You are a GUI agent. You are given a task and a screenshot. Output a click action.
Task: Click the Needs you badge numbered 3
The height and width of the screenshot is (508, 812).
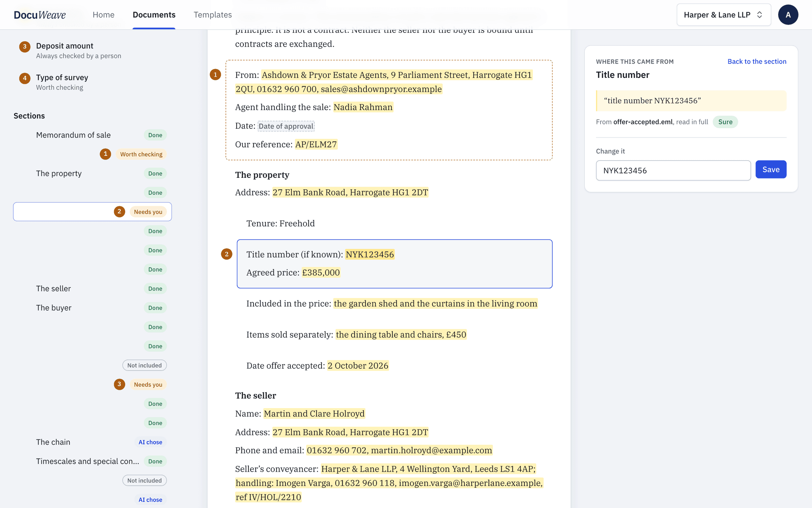coord(148,384)
